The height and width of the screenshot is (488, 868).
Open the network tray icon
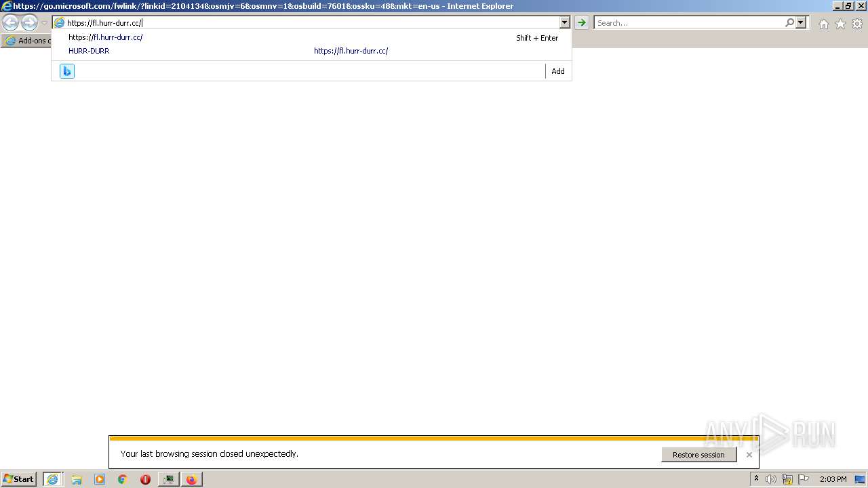pyautogui.click(x=787, y=479)
